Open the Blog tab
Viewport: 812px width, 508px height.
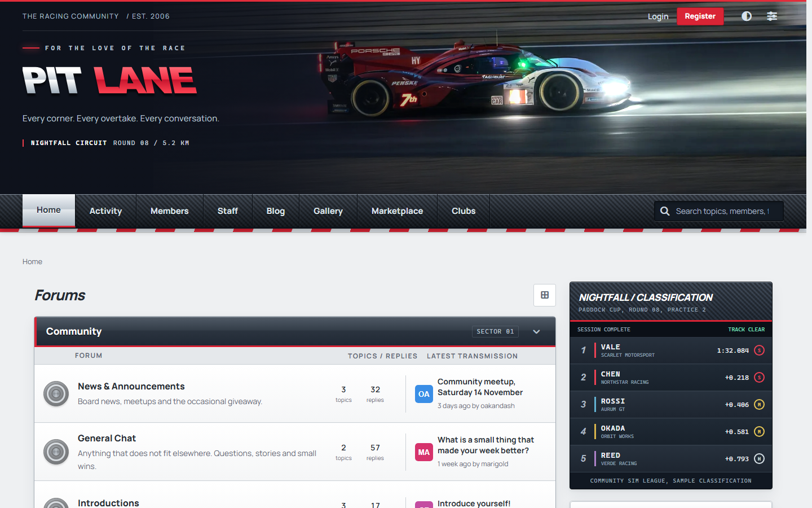(x=276, y=211)
